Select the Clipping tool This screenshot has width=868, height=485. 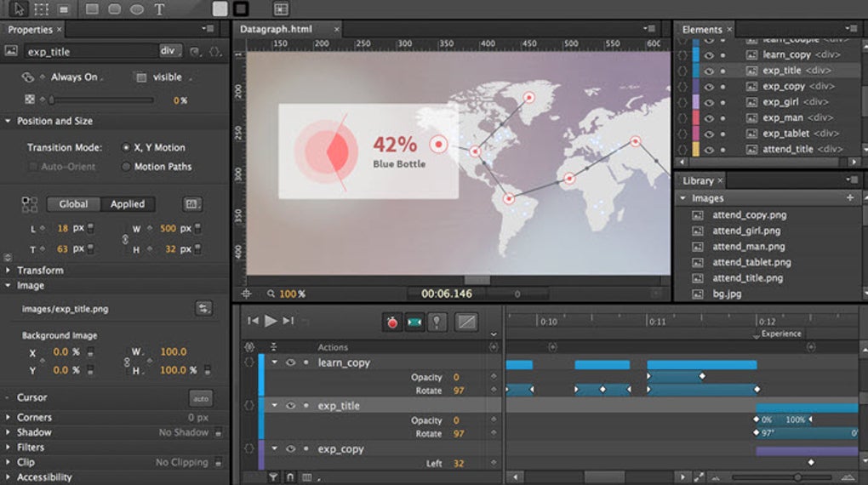click(x=64, y=9)
